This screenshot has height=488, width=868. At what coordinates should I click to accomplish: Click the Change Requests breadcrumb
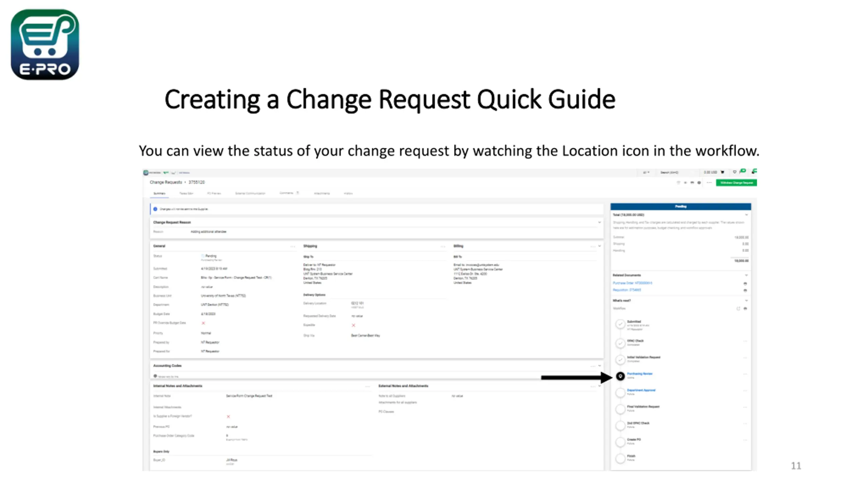(166, 182)
